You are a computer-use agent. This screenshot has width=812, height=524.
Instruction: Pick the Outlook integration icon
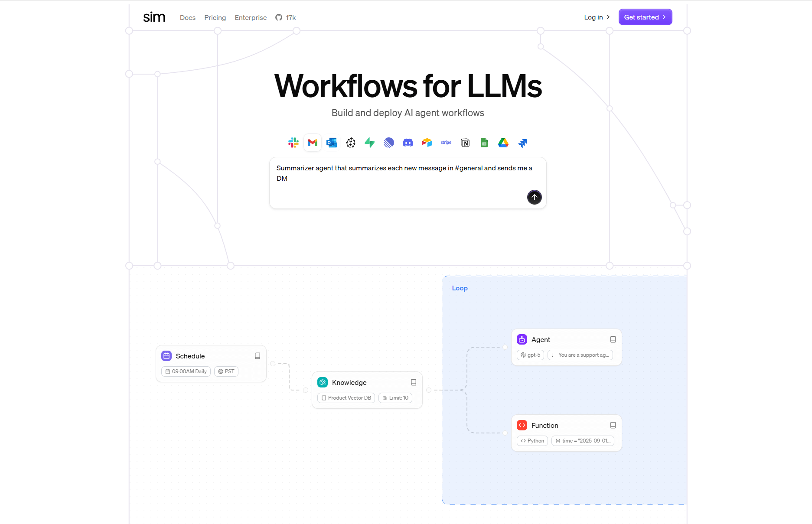332,143
